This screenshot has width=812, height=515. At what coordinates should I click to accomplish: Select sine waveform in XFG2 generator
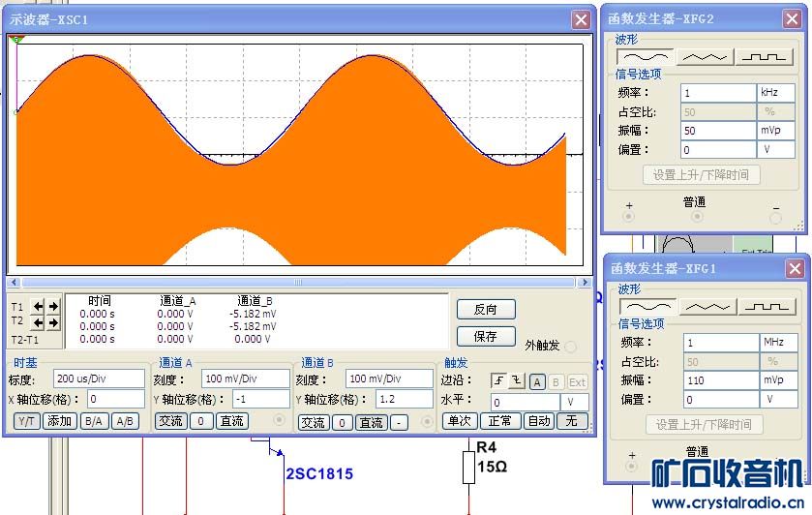click(x=644, y=57)
